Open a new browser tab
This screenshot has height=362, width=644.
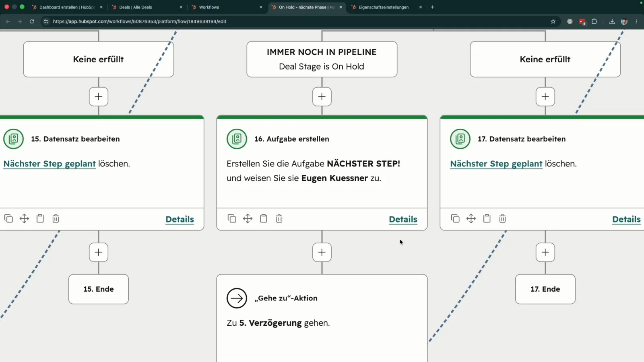tap(433, 7)
